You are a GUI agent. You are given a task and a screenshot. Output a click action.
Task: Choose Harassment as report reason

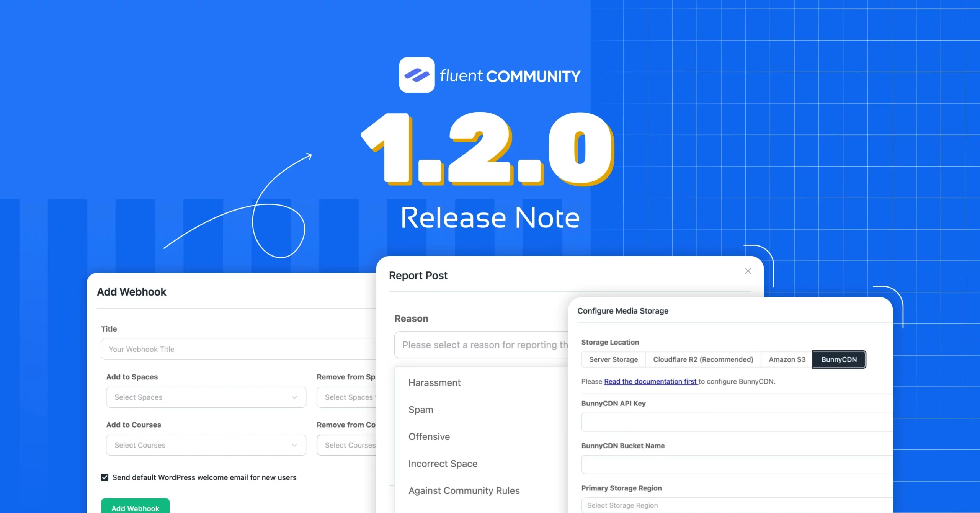[434, 383]
